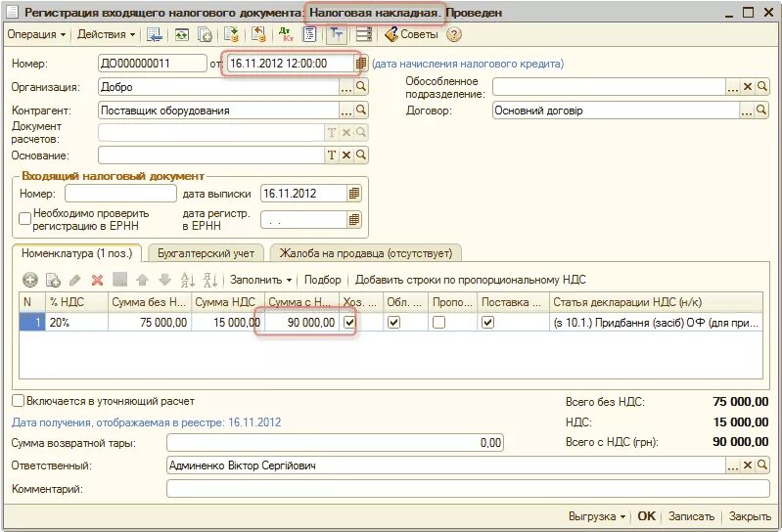The width and height of the screenshot is (782, 532).
Task: Clear the Обособленное подразделение field
Action: [x=747, y=87]
